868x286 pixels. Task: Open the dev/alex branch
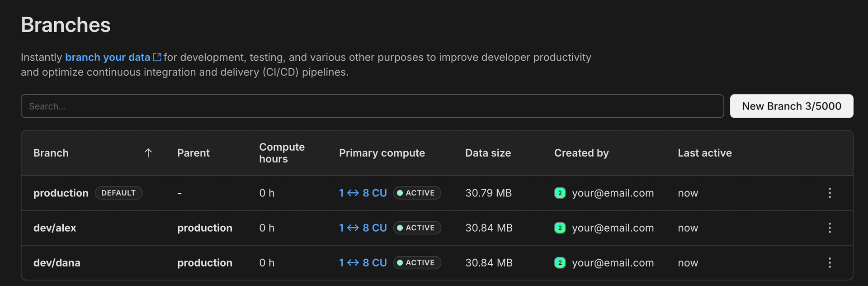[55, 228]
